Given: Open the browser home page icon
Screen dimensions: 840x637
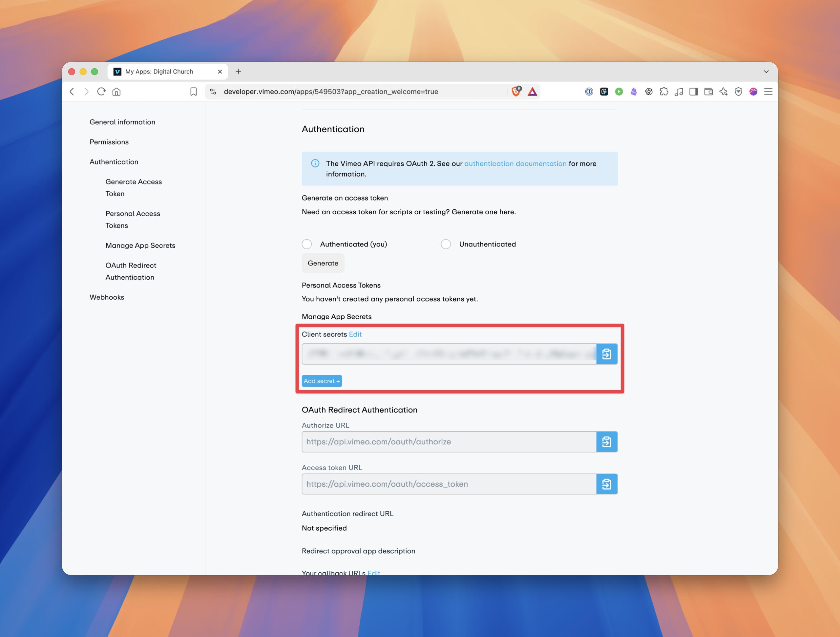Looking at the screenshot, I should click(116, 92).
